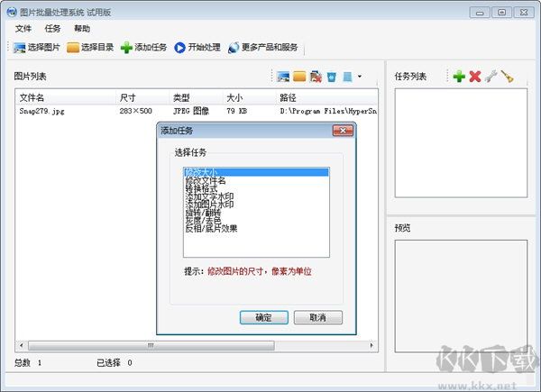Close the 添加任务 dialog

[343, 131]
